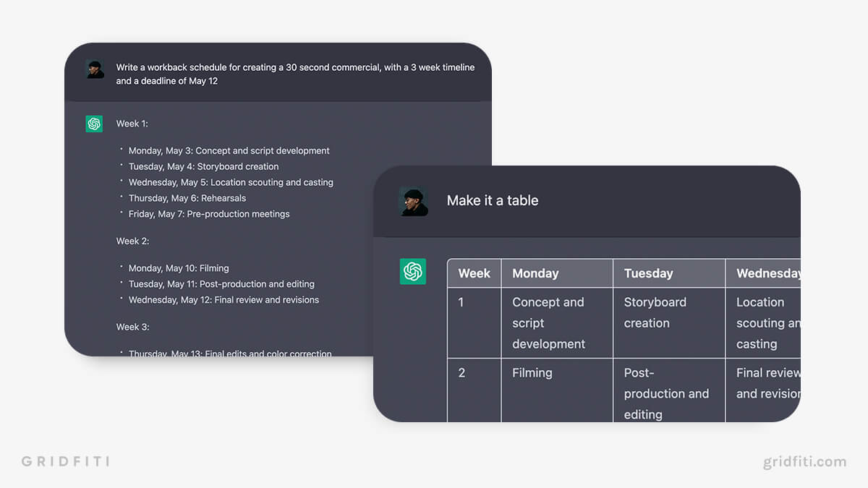The width and height of the screenshot is (868, 488).
Task: Click the Thursday, May 6: Rehearsals bullet
Action: (187, 198)
